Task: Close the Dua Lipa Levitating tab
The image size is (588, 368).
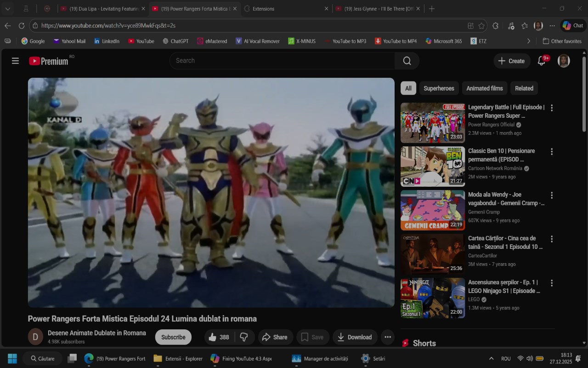Action: click(x=143, y=9)
